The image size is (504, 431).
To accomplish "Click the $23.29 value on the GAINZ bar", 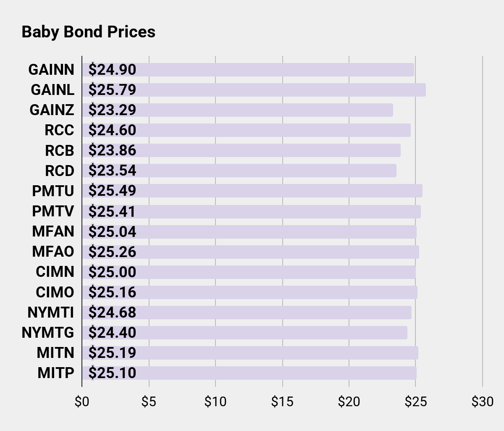I will (x=112, y=110).
